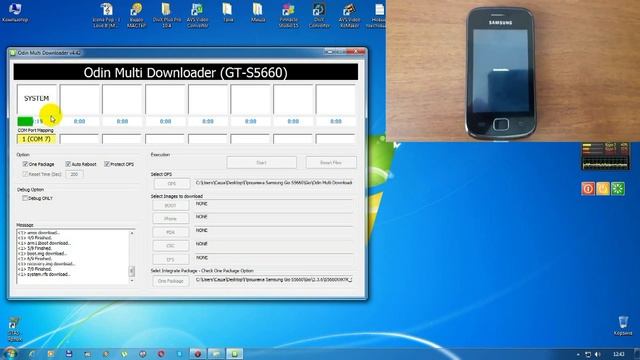Image resolution: width=640 pixels, height=360 pixels.
Task: Click the OPS file path field
Action: [273, 183]
